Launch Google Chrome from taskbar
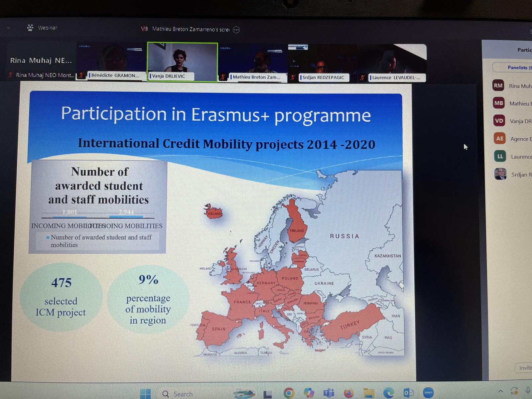This screenshot has width=532, height=399. [x=289, y=393]
